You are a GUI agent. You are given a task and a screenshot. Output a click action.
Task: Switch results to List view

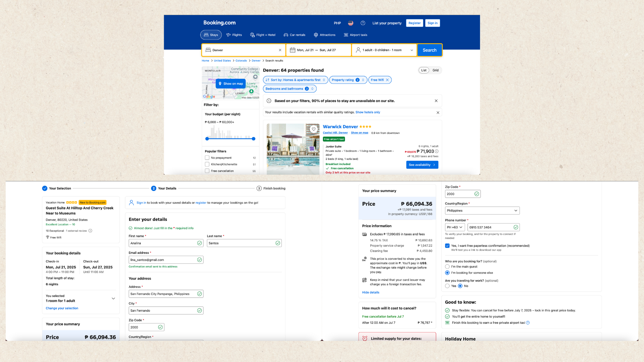(424, 70)
